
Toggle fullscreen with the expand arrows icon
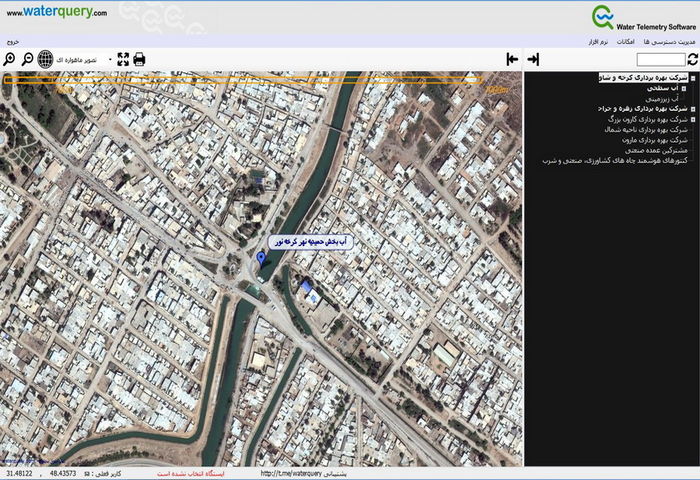pos(122,60)
